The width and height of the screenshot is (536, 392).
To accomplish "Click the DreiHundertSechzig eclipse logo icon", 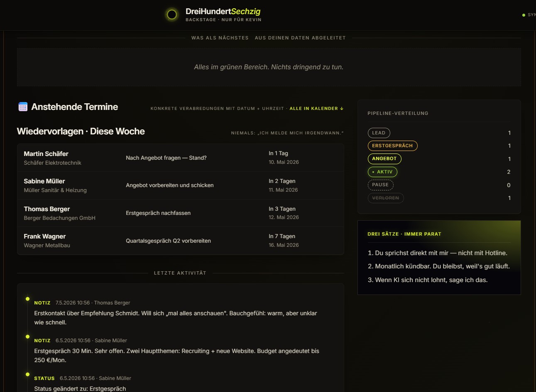I will point(172,15).
